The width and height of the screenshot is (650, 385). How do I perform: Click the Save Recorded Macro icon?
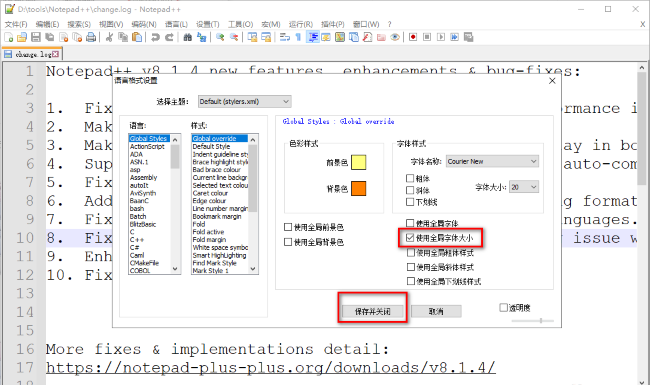468,37
